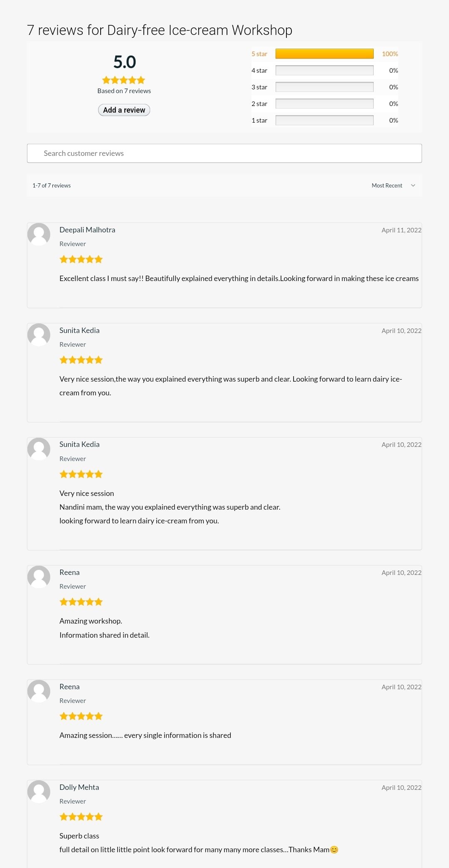Click the 100% percentage link
The image size is (449, 868).
click(390, 54)
